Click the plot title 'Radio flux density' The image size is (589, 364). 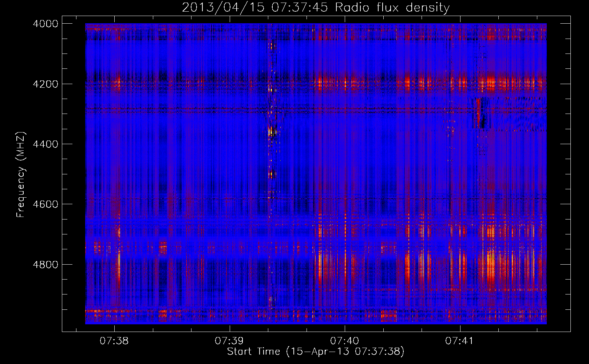[x=392, y=7]
